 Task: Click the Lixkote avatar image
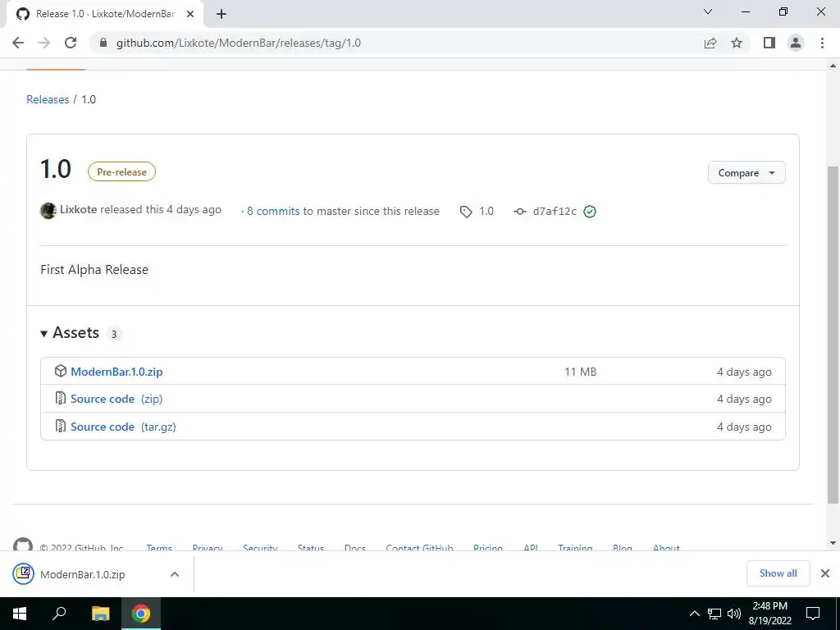[x=48, y=211]
